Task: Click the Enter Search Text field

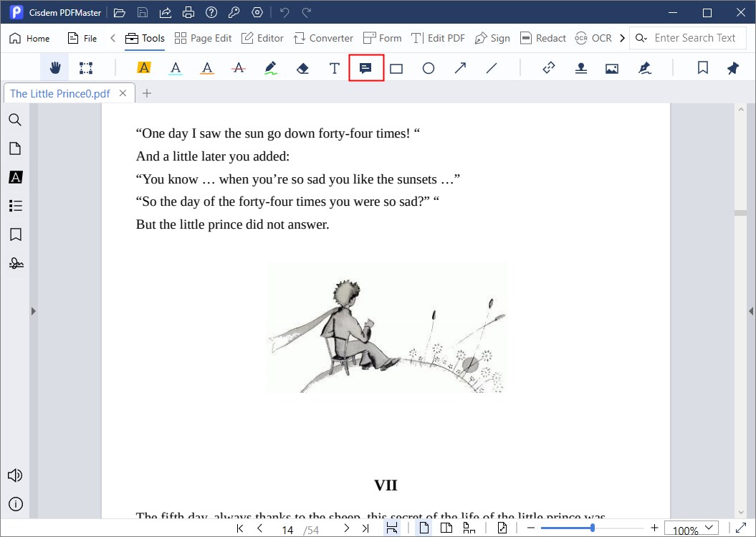Action: 688,38
